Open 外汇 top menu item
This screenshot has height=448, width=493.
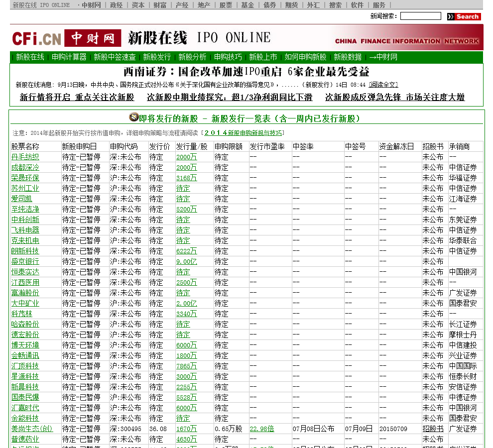tap(313, 5)
